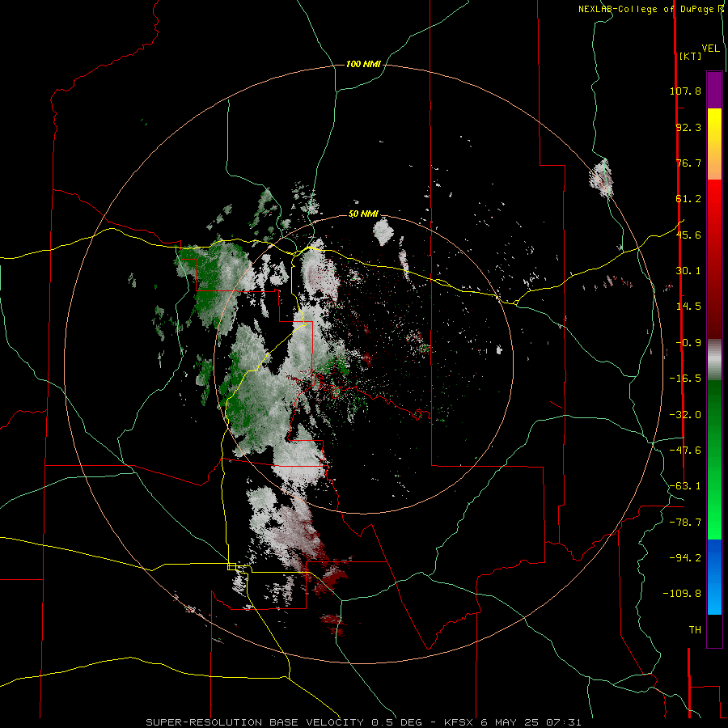Select the 76.7 legend value
This screenshot has width=728, height=728.
click(x=688, y=163)
